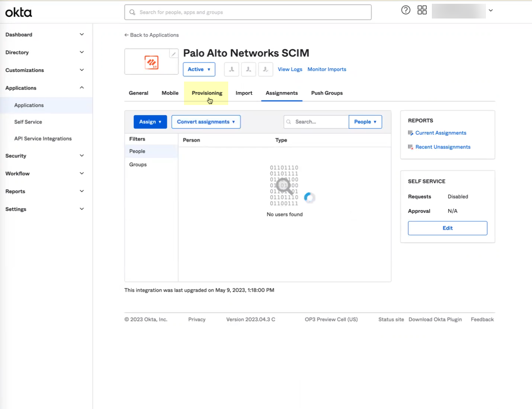Switch to the Push Groups tab
The height and width of the screenshot is (409, 532).
coord(326,93)
